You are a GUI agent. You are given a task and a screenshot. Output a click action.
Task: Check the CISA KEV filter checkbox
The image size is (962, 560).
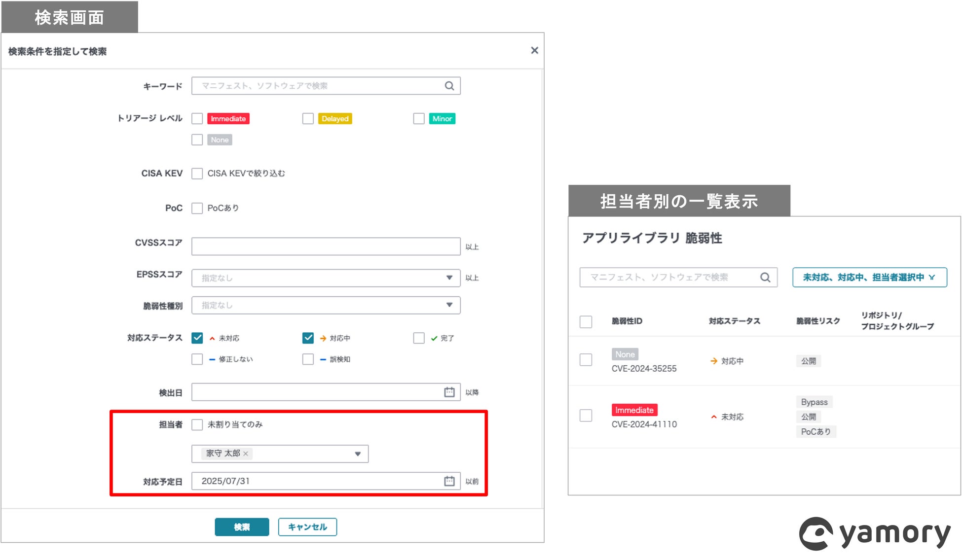coord(197,174)
